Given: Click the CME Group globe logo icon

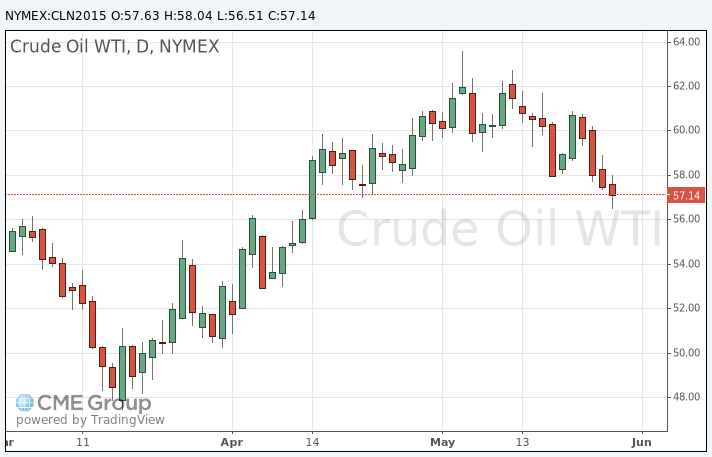Looking at the screenshot, I should [x=25, y=403].
